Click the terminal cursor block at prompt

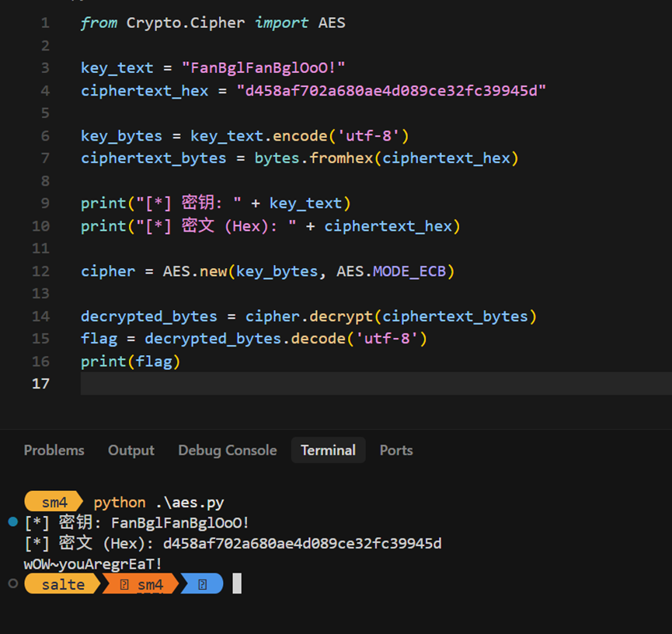coord(237,583)
